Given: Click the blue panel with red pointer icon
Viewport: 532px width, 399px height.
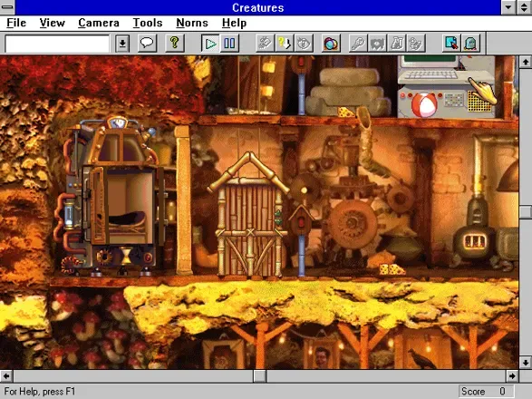Looking at the screenshot, I should (x=451, y=44).
